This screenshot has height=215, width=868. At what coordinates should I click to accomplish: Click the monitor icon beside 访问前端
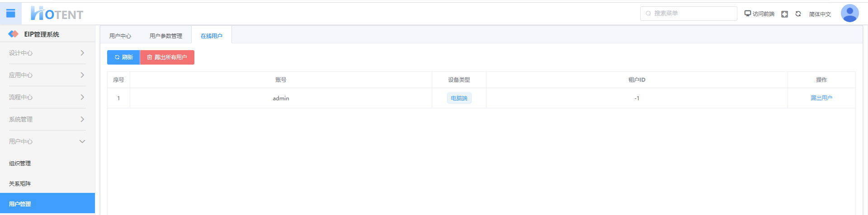[748, 14]
